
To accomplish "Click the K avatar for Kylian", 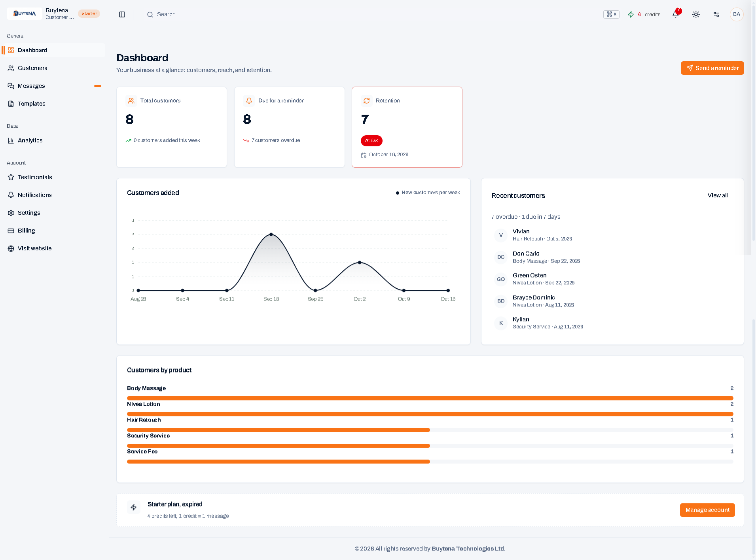I will 501,323.
